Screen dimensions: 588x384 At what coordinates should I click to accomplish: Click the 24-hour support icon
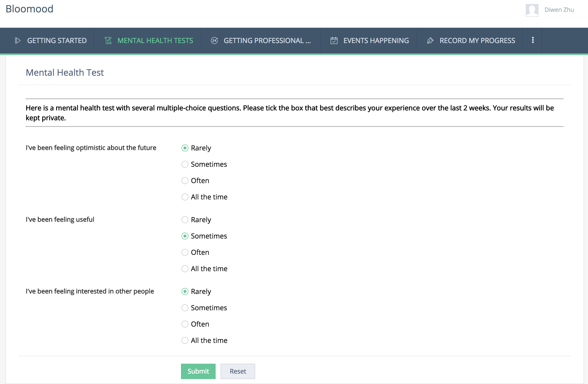click(214, 41)
